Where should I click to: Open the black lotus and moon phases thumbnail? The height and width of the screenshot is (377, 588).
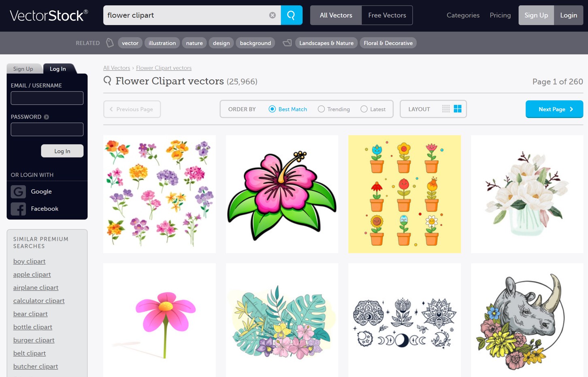(x=405, y=320)
